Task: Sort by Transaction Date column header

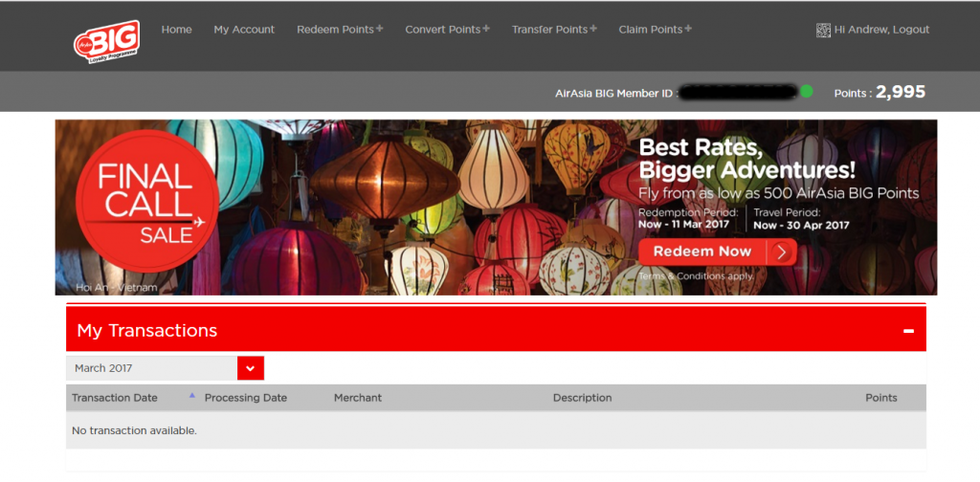Action: (x=115, y=398)
